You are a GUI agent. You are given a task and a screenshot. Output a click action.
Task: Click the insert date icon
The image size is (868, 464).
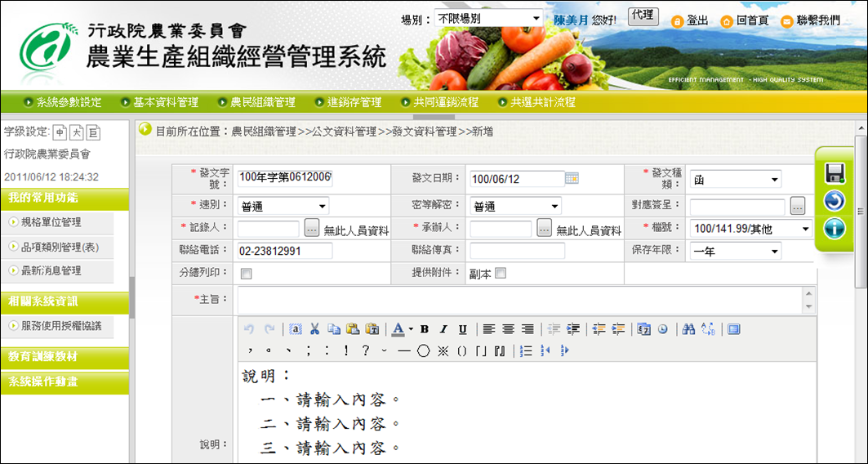pos(643,329)
